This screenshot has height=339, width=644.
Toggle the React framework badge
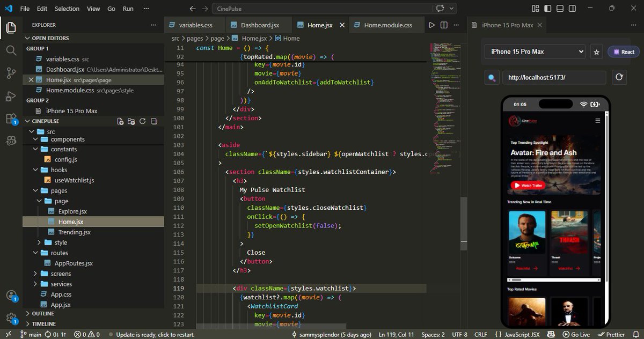coord(623,51)
